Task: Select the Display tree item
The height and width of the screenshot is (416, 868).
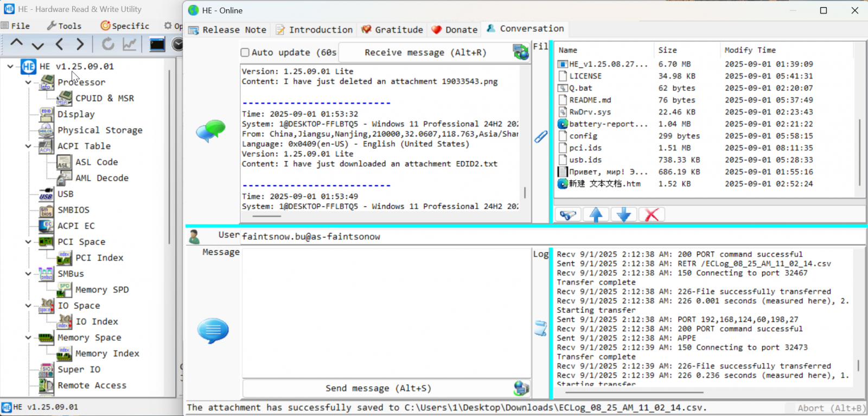Action: (76, 115)
